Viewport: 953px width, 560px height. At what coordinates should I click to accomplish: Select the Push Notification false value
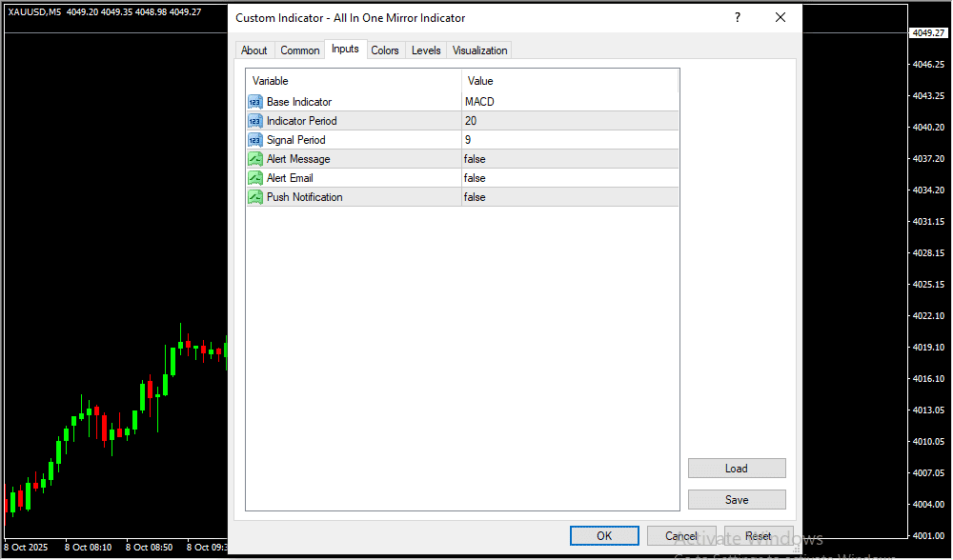(475, 197)
